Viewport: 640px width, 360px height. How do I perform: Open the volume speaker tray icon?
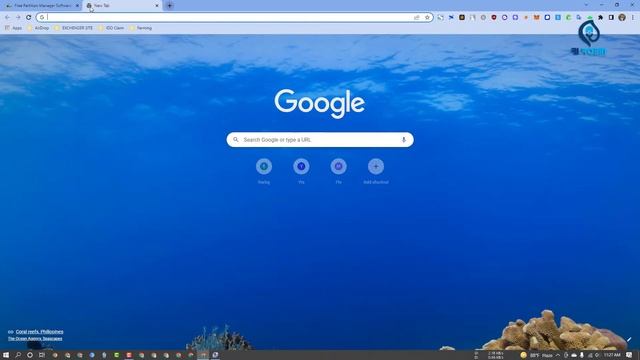click(x=597, y=355)
